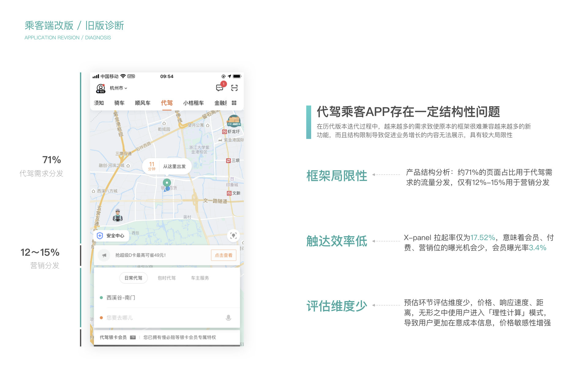The image size is (588, 368).
Task: Select 车主服务 service option
Action: 200,278
